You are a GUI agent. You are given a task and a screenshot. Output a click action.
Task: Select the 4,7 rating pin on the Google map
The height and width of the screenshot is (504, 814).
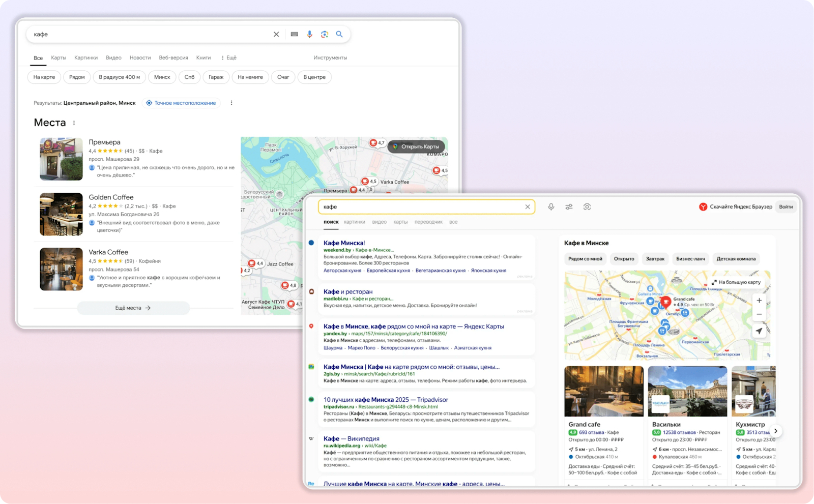coord(377,143)
